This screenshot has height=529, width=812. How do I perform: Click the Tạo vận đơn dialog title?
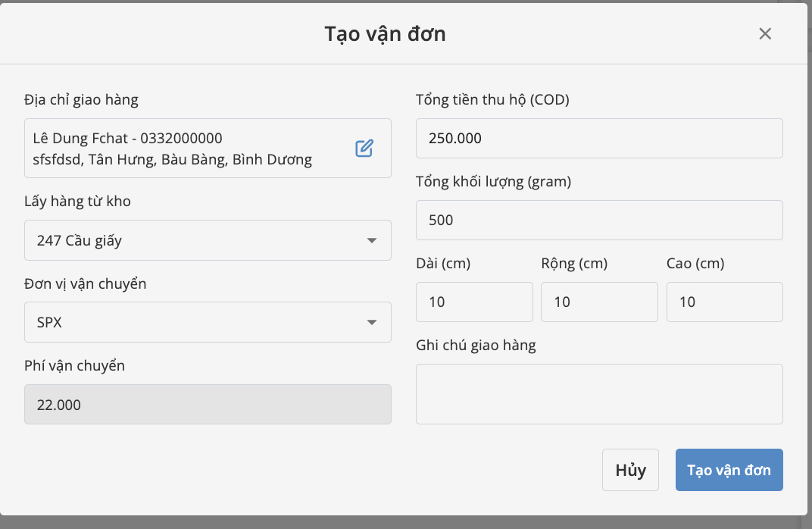click(385, 34)
